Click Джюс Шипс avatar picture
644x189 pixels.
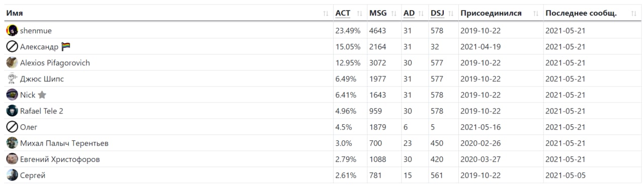coord(12,79)
